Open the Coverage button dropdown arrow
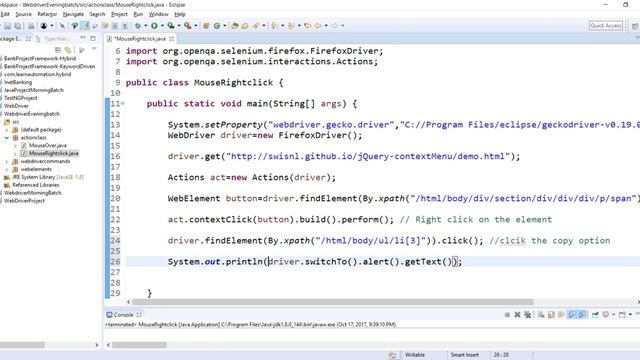This screenshot has width=640, height=360. pyautogui.click(x=179, y=26)
